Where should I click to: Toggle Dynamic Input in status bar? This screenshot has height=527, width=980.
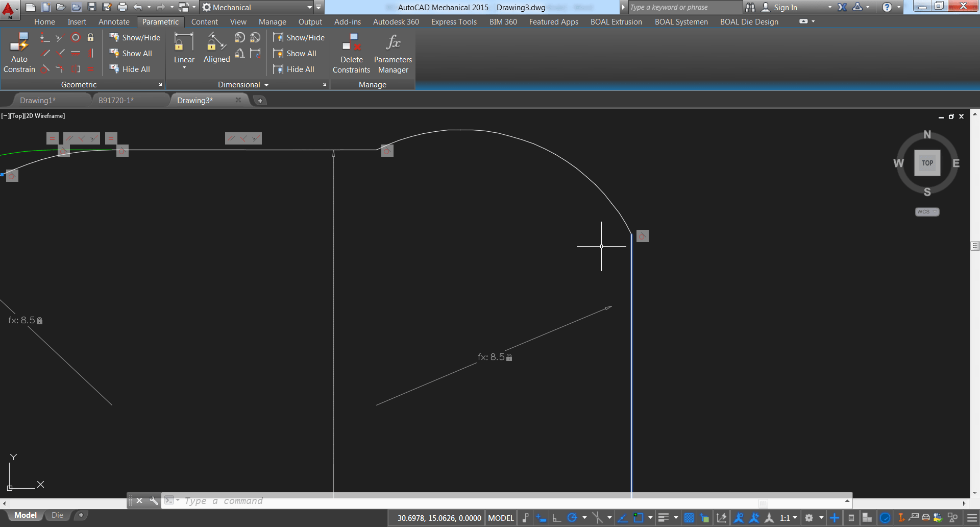point(541,518)
